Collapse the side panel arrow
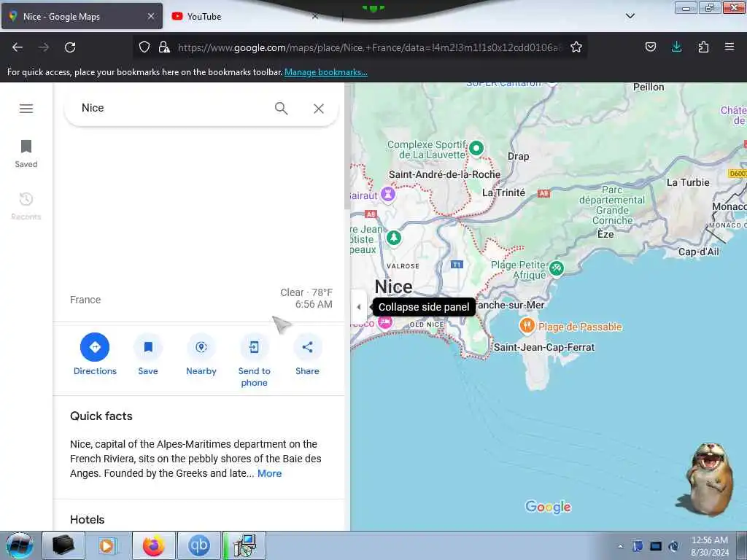 [359, 307]
